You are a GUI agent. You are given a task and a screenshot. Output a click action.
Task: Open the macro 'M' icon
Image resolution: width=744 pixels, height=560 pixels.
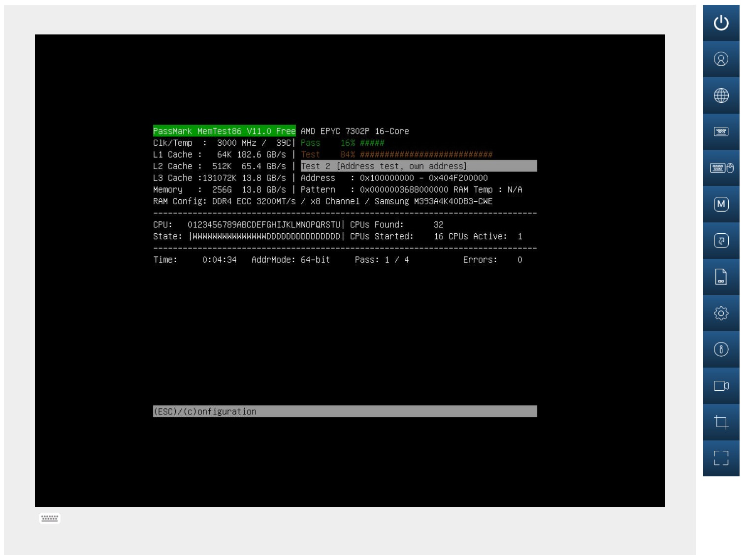[721, 204]
